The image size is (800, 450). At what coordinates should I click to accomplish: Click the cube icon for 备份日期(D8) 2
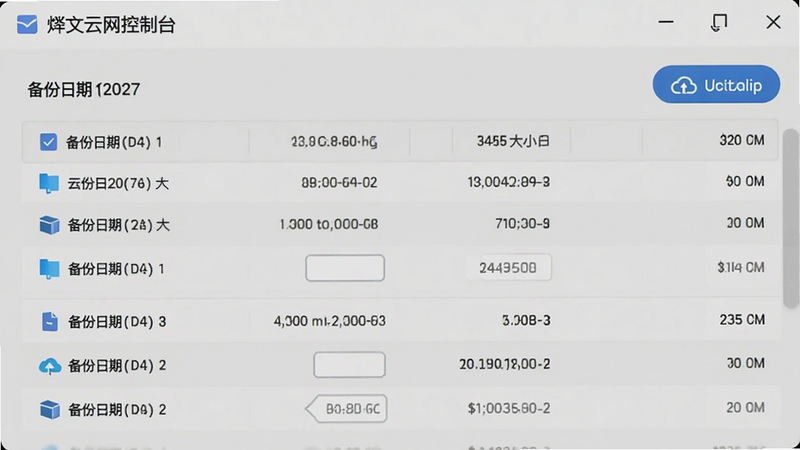[49, 410]
